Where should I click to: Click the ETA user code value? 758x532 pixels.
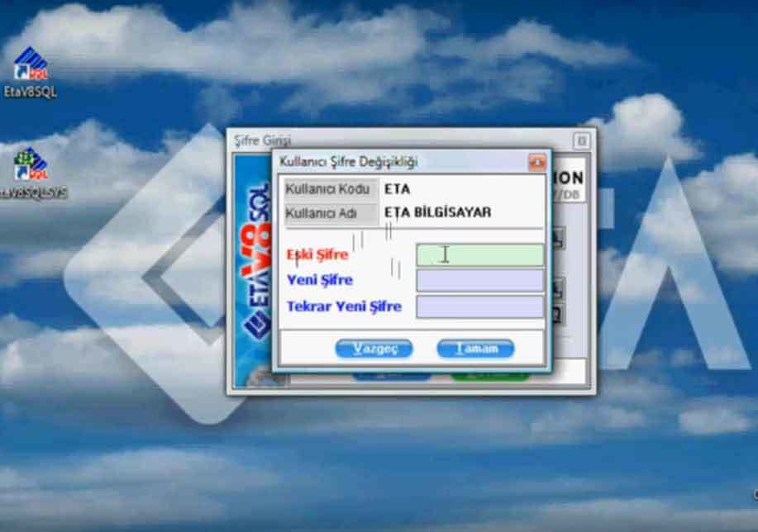(x=398, y=189)
